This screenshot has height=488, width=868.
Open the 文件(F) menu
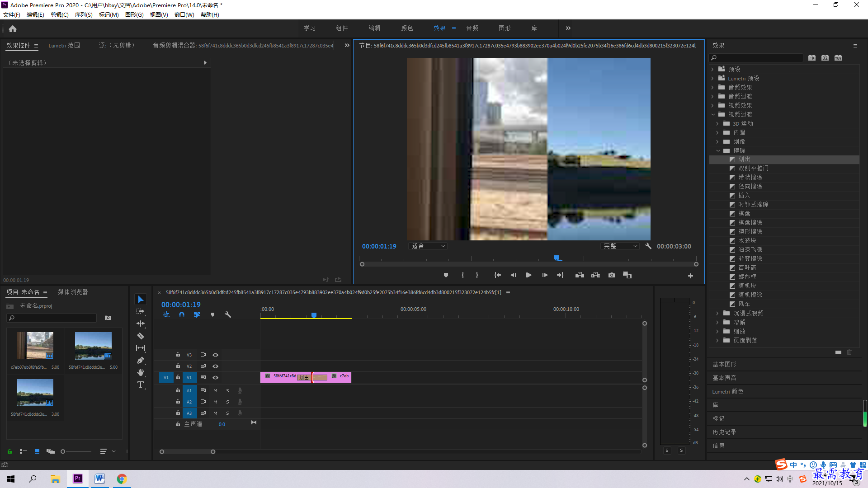(12, 15)
